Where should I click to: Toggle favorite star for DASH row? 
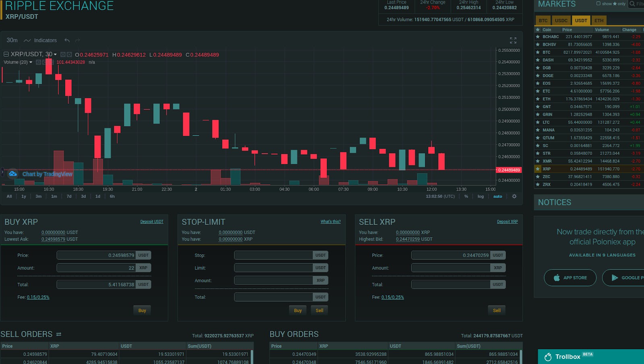(x=538, y=60)
